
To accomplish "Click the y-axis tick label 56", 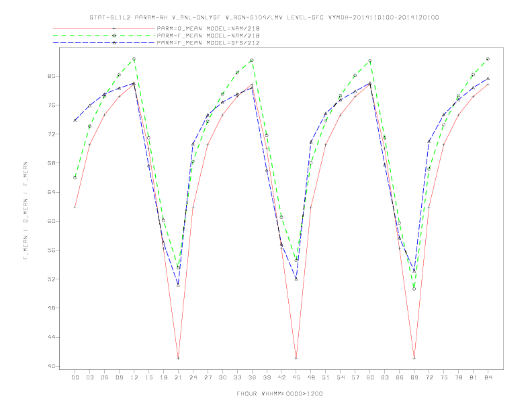I will (x=51, y=250).
